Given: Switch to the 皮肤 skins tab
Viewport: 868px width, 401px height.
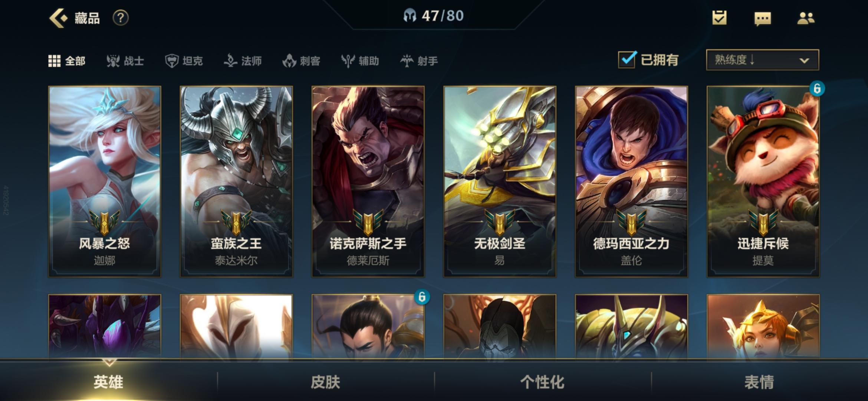Looking at the screenshot, I should click(325, 382).
